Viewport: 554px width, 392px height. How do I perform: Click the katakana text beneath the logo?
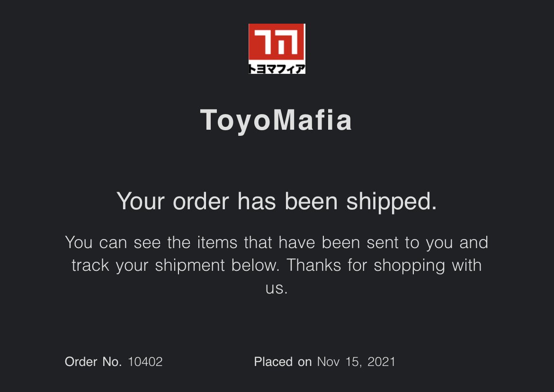pyautogui.click(x=277, y=69)
